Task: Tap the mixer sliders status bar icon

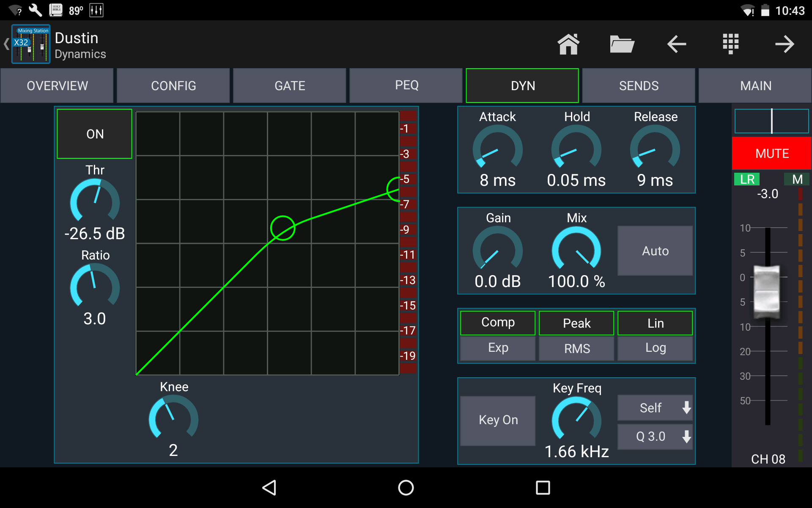Action: tap(96, 10)
